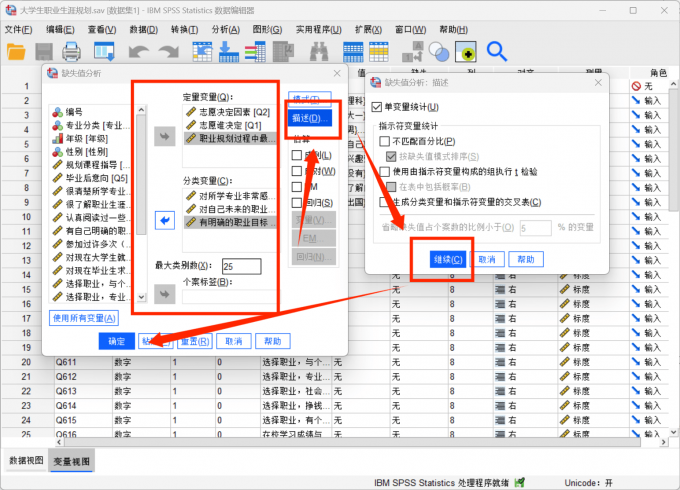Click the save disk icon in toolbar

[x=45, y=51]
